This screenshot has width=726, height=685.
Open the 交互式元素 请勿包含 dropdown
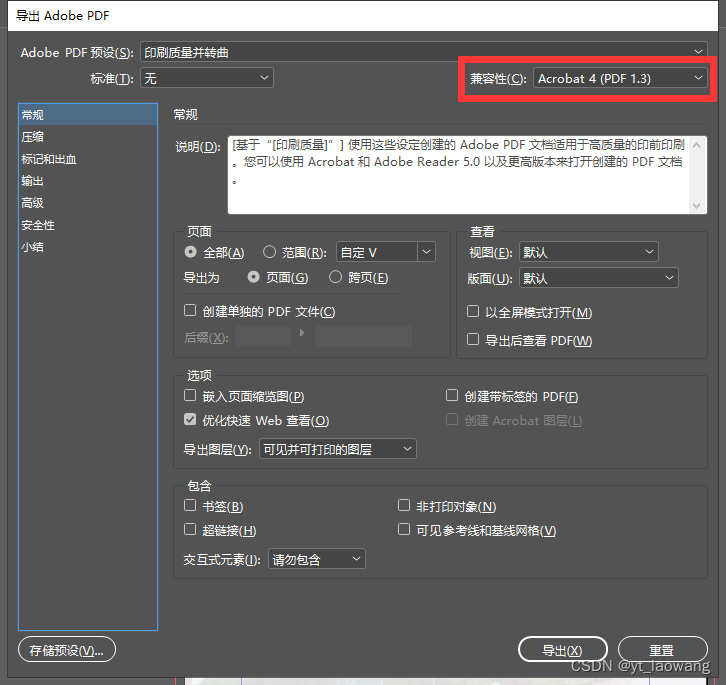[x=317, y=559]
